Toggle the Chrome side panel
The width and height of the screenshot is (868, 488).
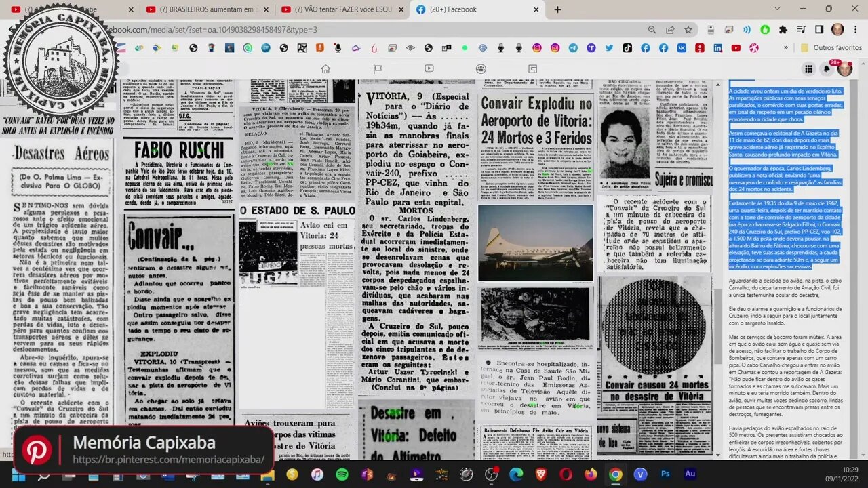pyautogui.click(x=819, y=30)
